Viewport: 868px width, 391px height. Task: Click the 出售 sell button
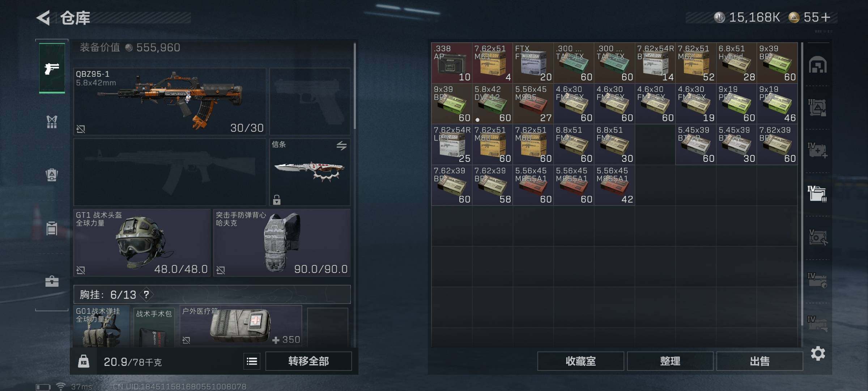(759, 361)
